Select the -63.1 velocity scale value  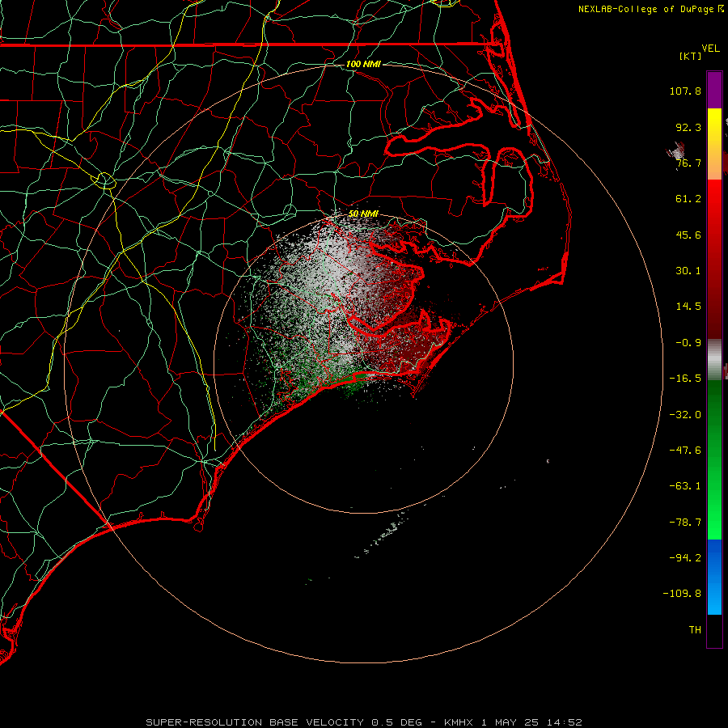click(x=685, y=486)
